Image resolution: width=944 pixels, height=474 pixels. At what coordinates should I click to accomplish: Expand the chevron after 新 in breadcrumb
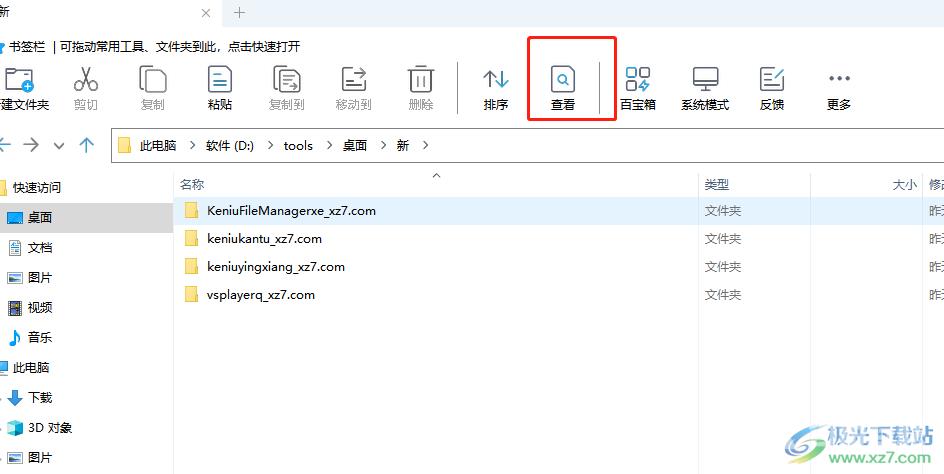click(426, 145)
